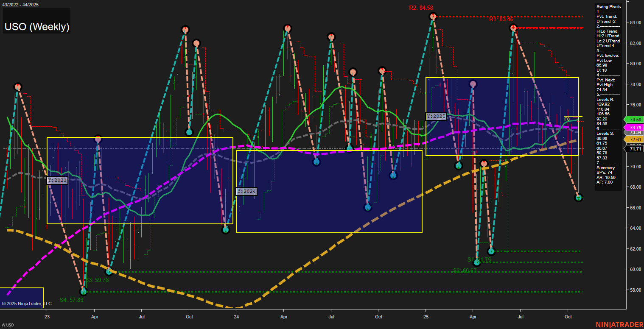644x329 pixels.
Task: Click the D: 18 value
Action: (x=602, y=70)
